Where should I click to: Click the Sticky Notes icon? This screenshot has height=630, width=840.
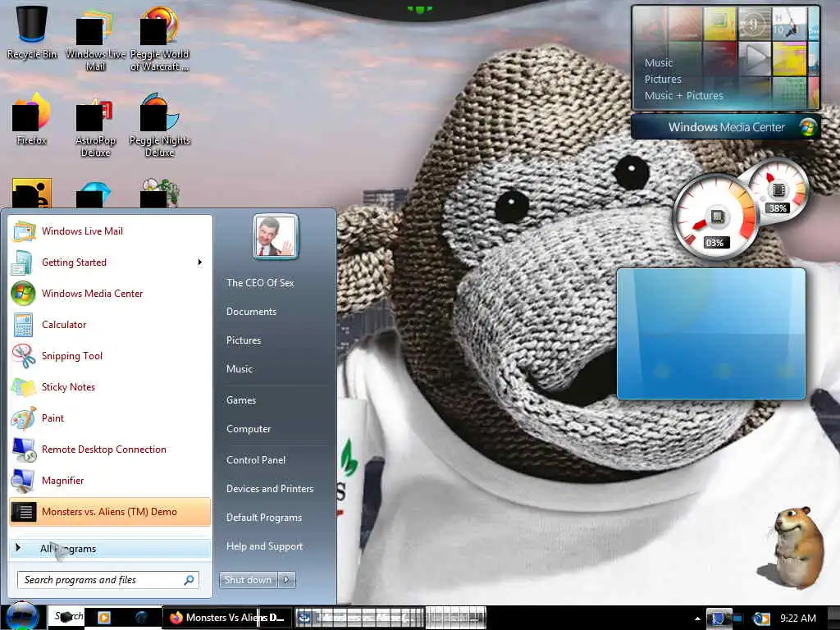(24, 387)
